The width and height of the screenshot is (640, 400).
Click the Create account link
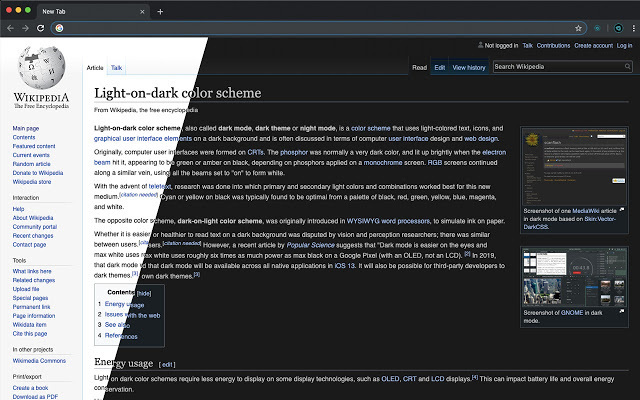tap(593, 46)
